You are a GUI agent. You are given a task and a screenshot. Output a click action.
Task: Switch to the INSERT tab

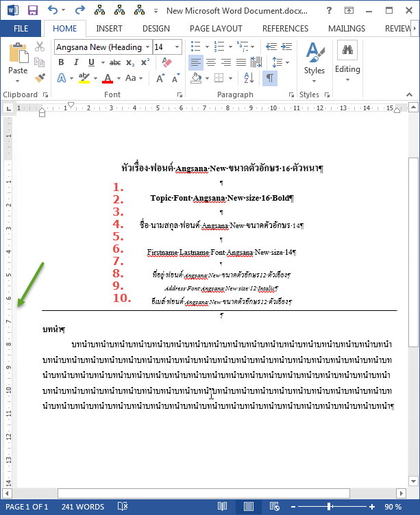(109, 29)
